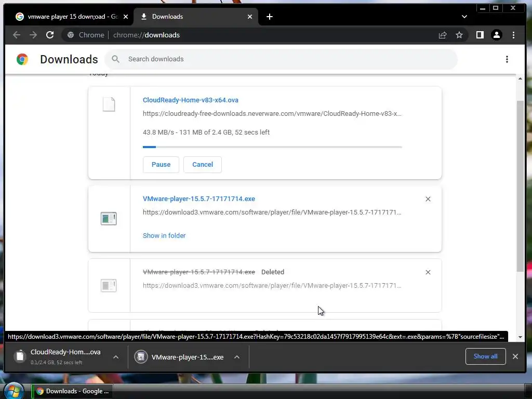Open the profile avatar icon
532x399 pixels.
tap(496, 35)
